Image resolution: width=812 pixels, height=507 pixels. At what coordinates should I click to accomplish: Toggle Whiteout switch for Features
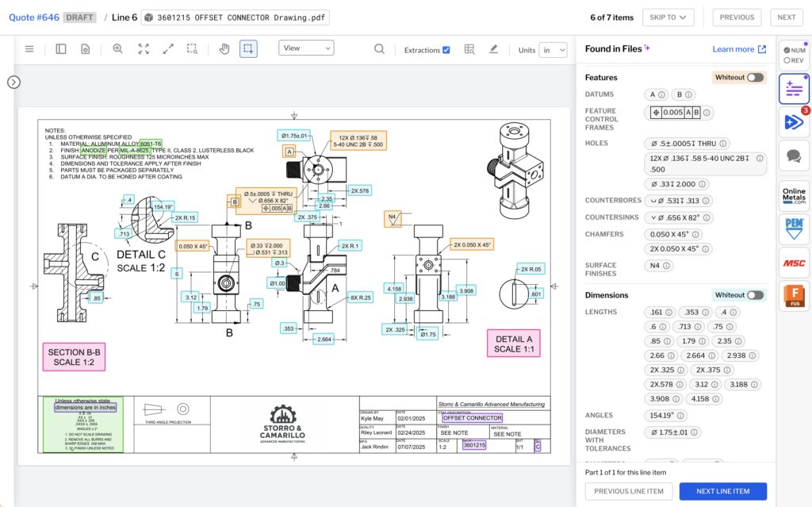point(755,78)
